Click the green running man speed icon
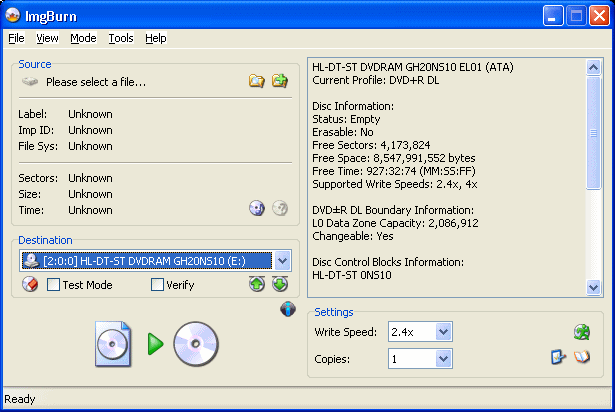This screenshot has width=615, height=412. click(582, 332)
